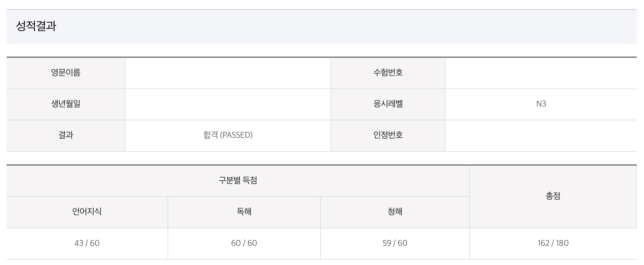This screenshot has height=265, width=644.
Task: Click the 구분별 득점 header
Action: point(238,180)
